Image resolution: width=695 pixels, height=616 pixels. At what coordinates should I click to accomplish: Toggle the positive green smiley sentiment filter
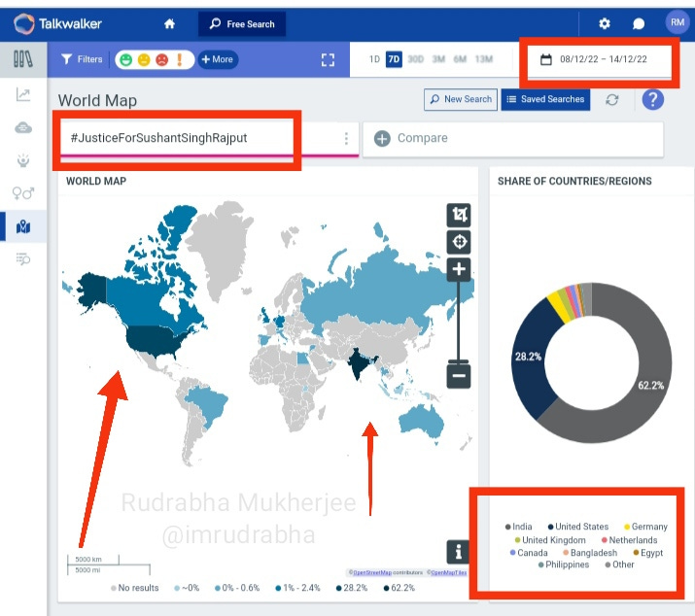tap(126, 59)
